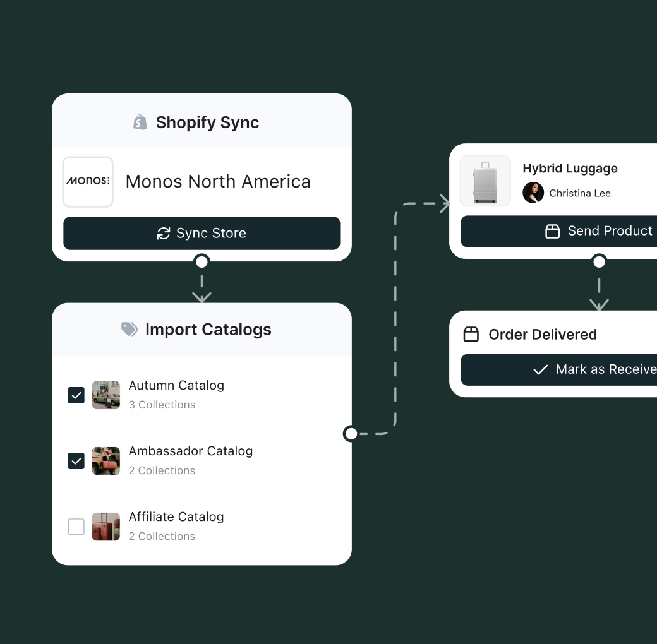The height and width of the screenshot is (644, 657).
Task: Open the Ambassador Catalog thumbnail
Action: [106, 461]
